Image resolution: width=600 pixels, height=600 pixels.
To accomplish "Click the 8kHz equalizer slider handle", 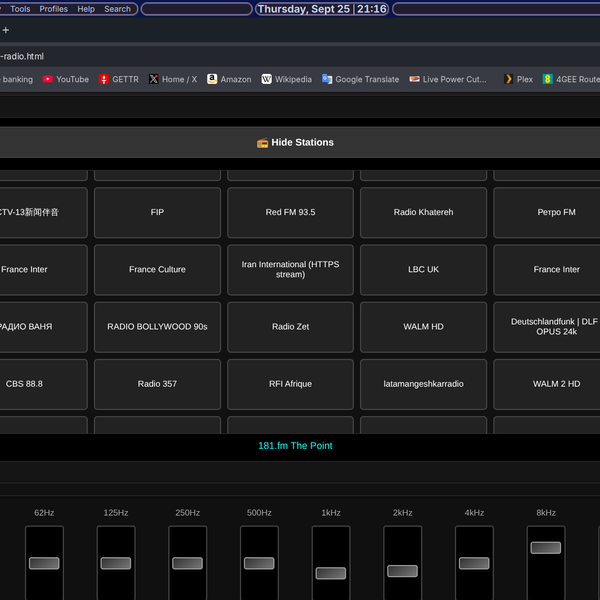I will [546, 548].
